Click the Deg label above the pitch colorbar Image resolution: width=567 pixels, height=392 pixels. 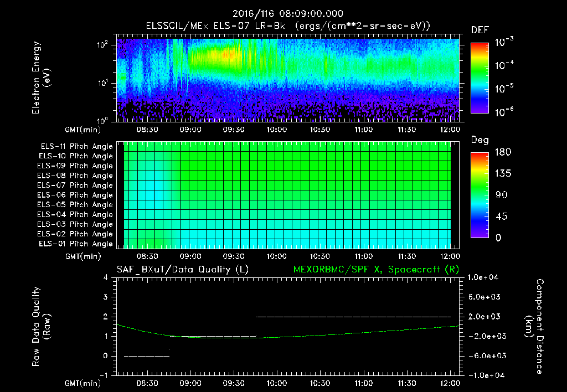[480, 140]
